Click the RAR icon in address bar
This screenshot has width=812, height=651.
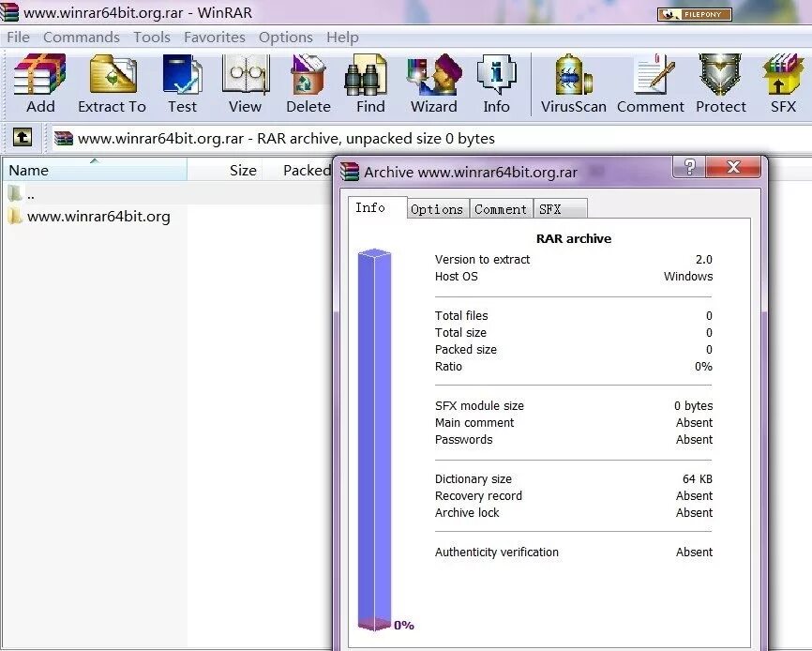coord(63,138)
